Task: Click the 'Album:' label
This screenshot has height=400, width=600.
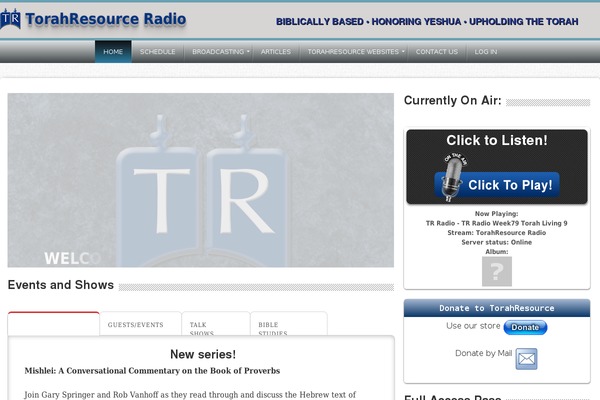Action: coord(497,251)
